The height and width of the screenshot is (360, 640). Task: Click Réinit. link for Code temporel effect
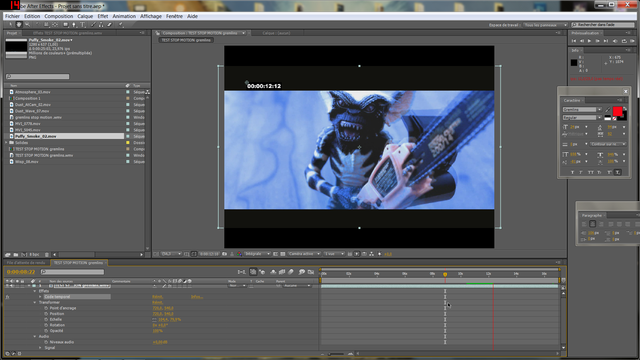click(158, 297)
